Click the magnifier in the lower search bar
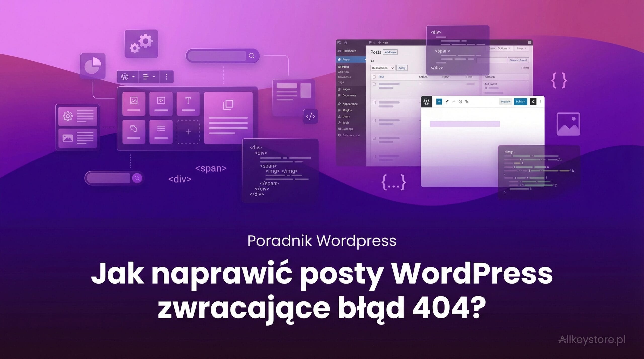 click(137, 178)
